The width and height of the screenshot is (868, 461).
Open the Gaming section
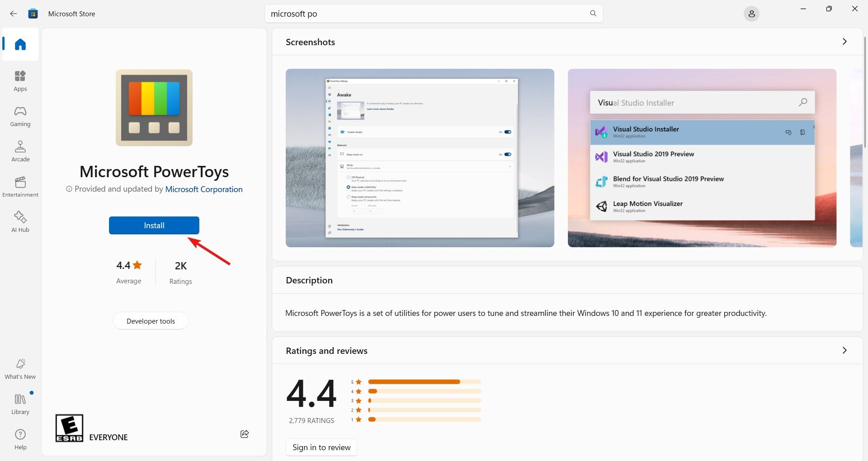[20, 116]
